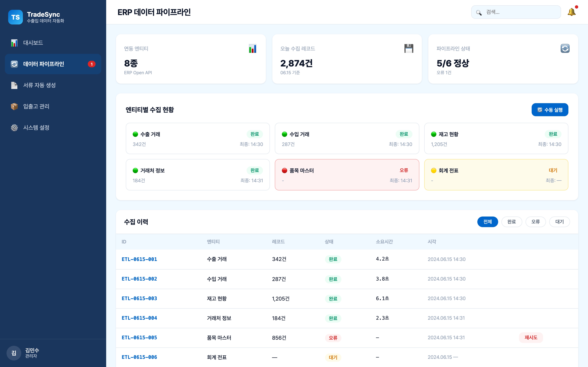This screenshot has height=367, width=588.
Task: Switch to the 완료 filter tab
Action: click(x=512, y=222)
